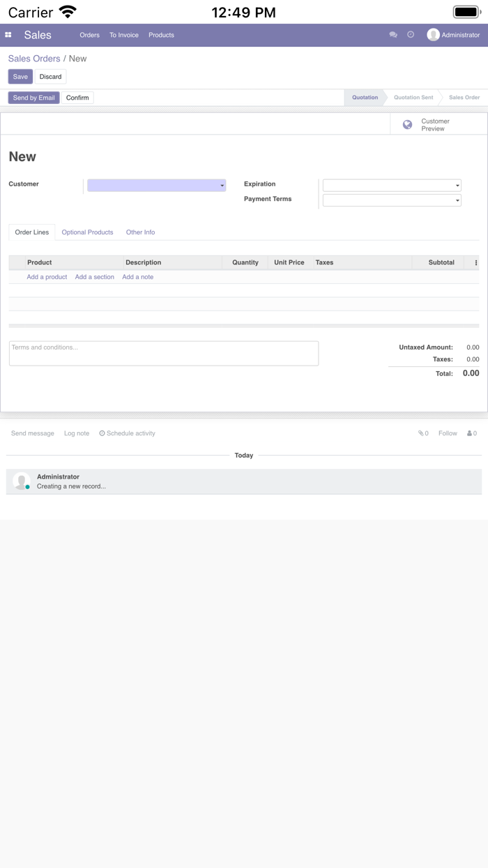488x868 pixels.
Task: Click the attachments paperclip icon
Action: coord(421,433)
